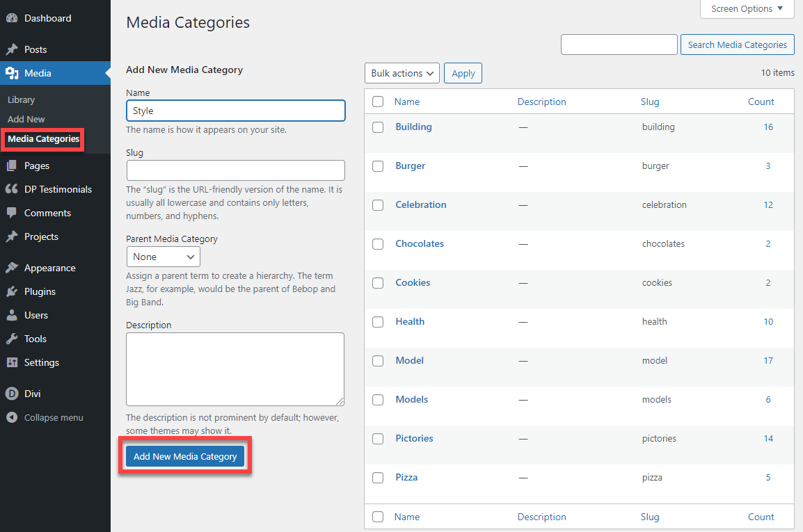Open Appearance via its brush icon
803x532 pixels.
12,267
